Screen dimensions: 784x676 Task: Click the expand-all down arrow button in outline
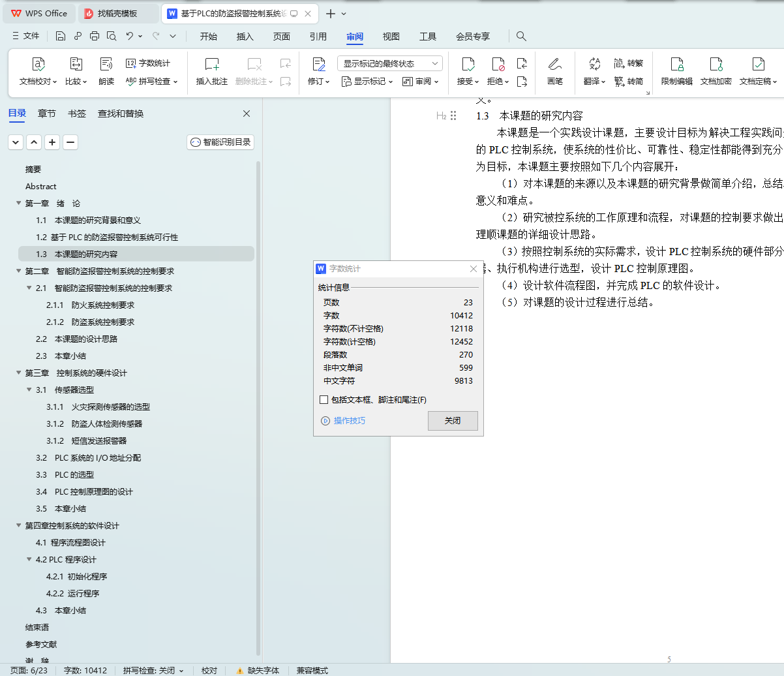16,142
